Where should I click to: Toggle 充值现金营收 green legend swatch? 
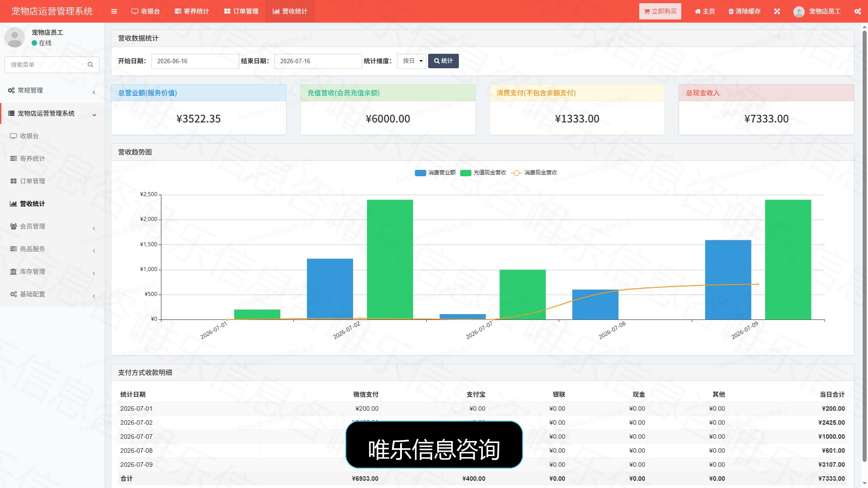point(466,173)
